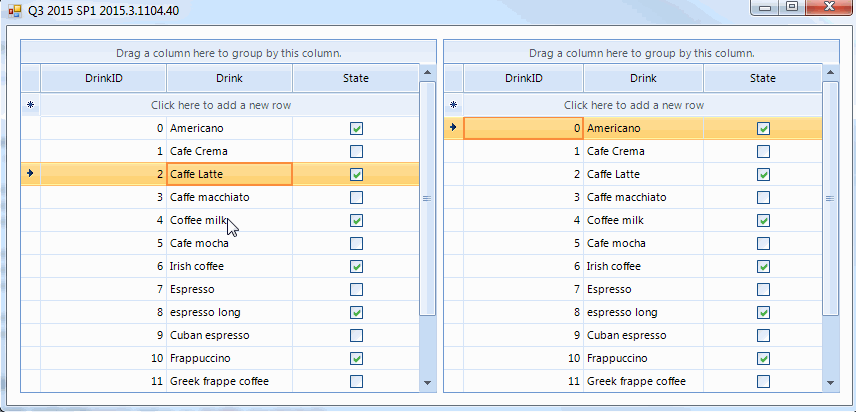
Task: Check Espresso State in right grid
Action: coord(764,289)
